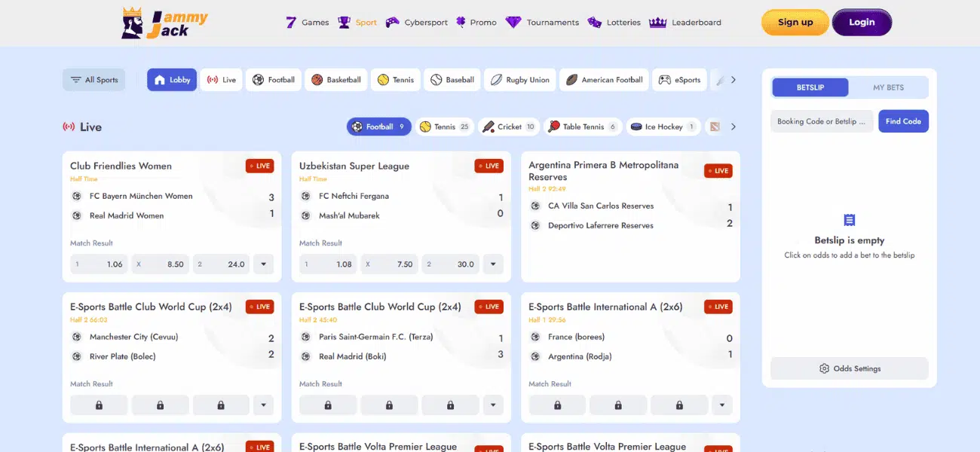The image size is (980, 452).
Task: Select draw odds 7.50
Action: click(x=390, y=264)
